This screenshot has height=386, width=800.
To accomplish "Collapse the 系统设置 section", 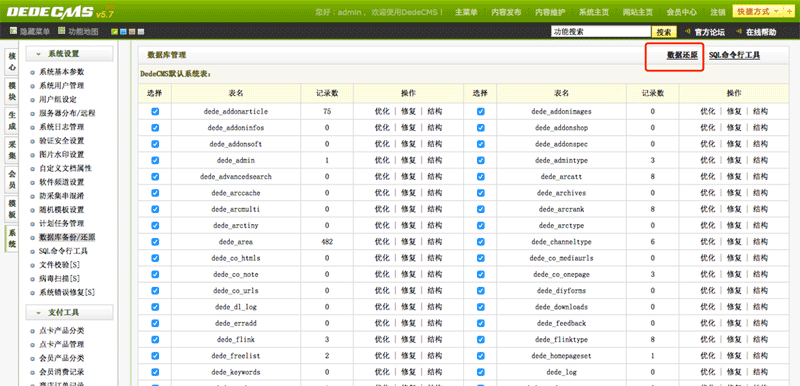I will (x=69, y=54).
